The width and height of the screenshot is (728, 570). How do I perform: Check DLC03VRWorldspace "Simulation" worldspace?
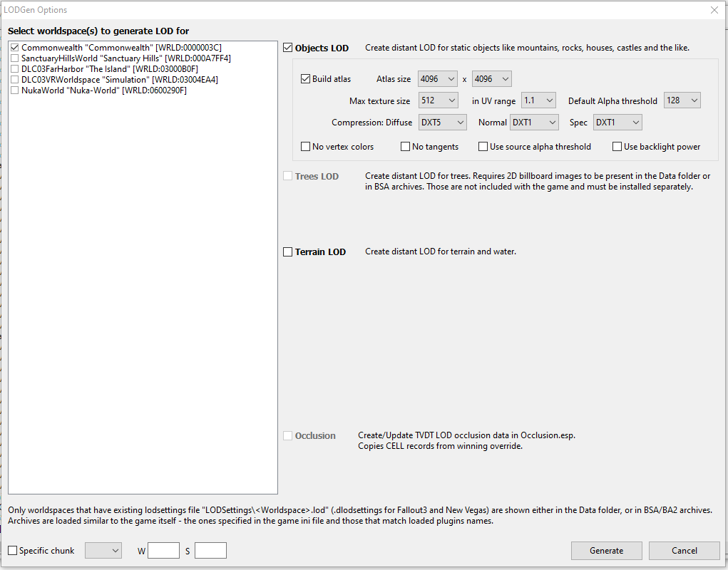coord(14,79)
